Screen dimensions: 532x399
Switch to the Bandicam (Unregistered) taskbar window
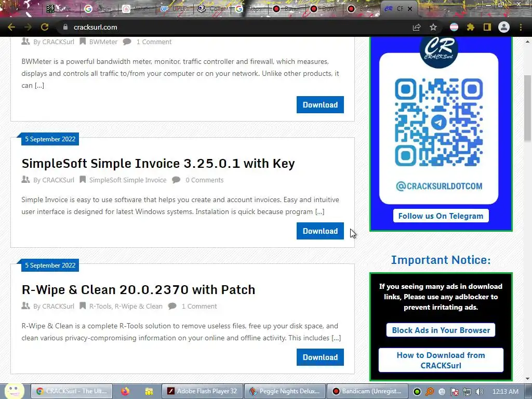pyautogui.click(x=367, y=391)
